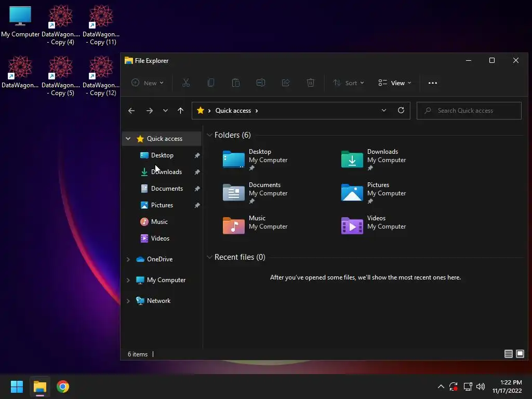Collapse the Folders (6) group
This screenshot has height=399, width=532.
[x=209, y=135]
